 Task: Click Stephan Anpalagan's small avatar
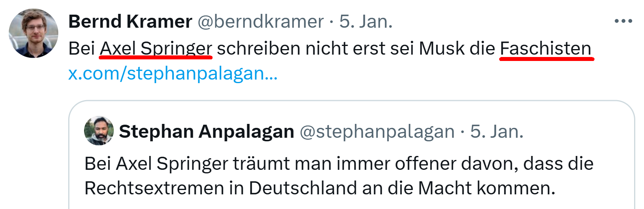99,131
